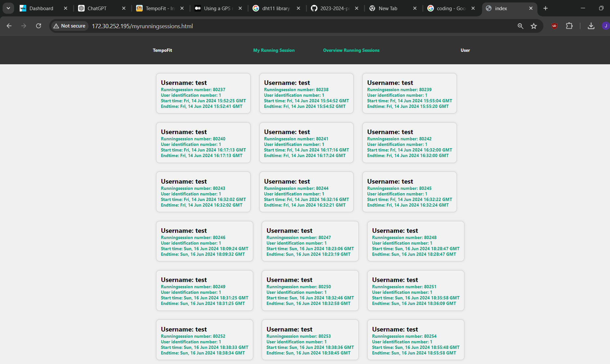
Task: Click Username heading in session 80250 card
Action: (x=289, y=280)
